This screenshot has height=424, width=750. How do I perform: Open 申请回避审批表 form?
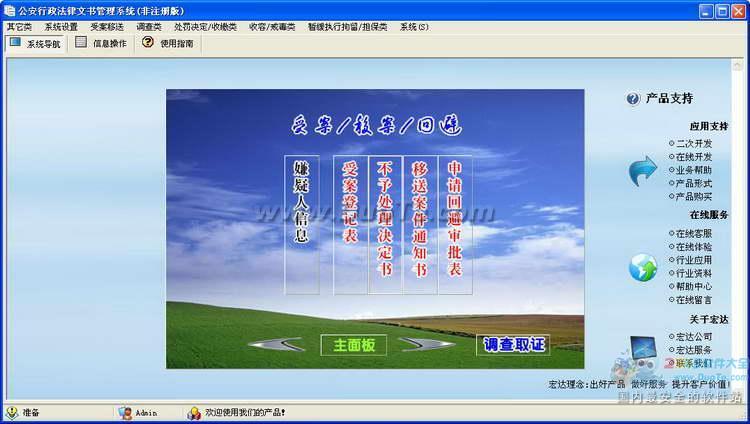click(455, 224)
